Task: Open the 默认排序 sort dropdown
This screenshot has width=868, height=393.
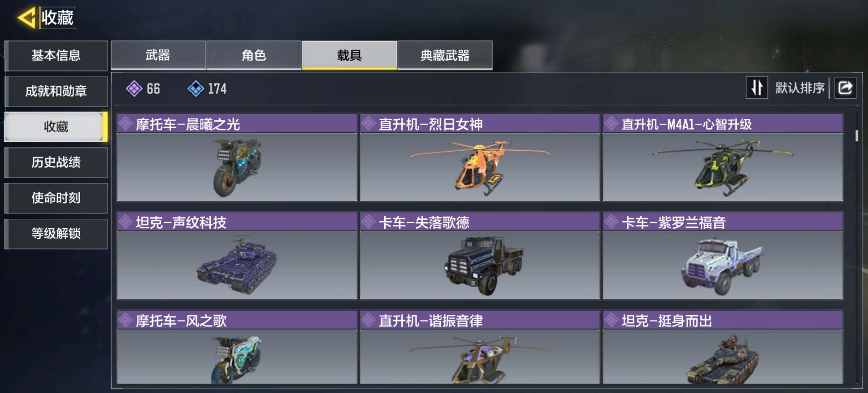Action: (800, 88)
